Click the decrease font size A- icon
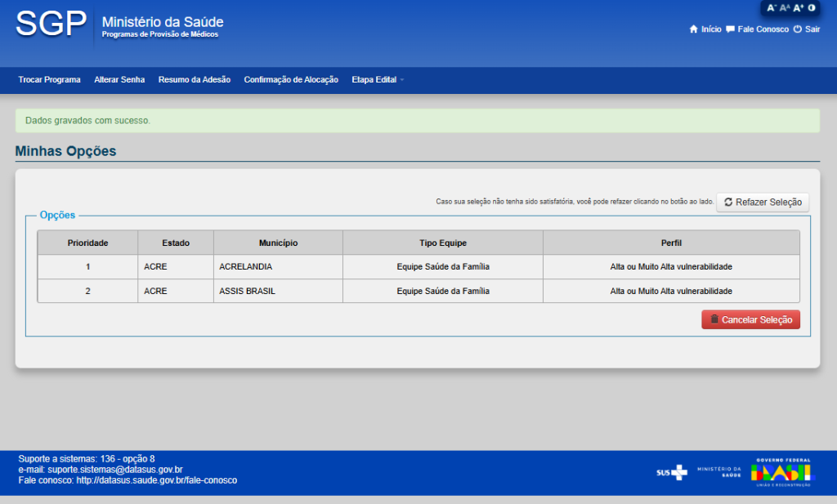The width and height of the screenshot is (837, 504). 772,7
